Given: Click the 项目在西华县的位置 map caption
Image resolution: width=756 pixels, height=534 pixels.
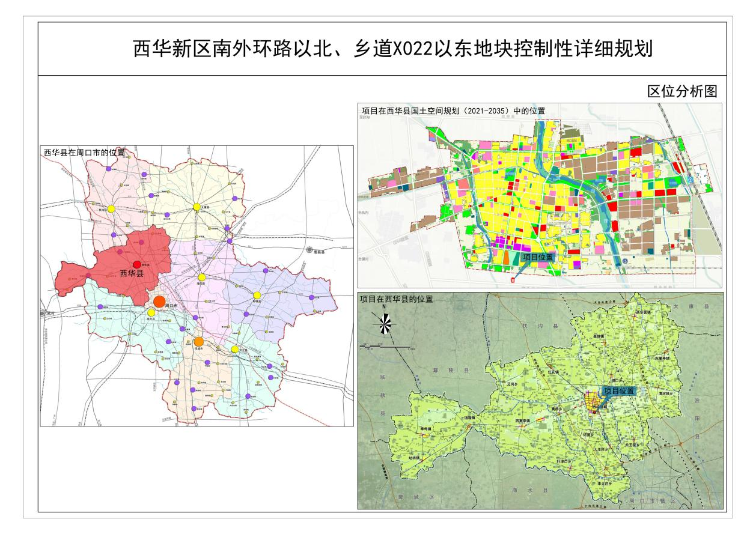Looking at the screenshot, I should pos(396,299).
